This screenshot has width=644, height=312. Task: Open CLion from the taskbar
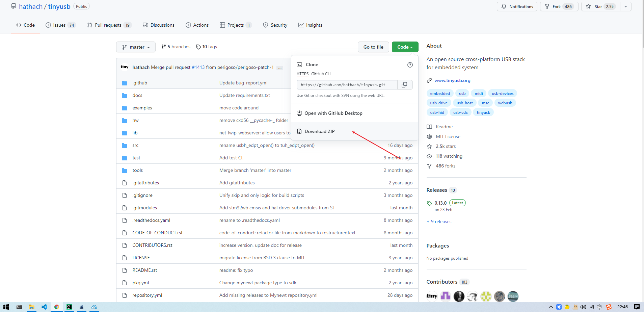[x=69, y=307]
